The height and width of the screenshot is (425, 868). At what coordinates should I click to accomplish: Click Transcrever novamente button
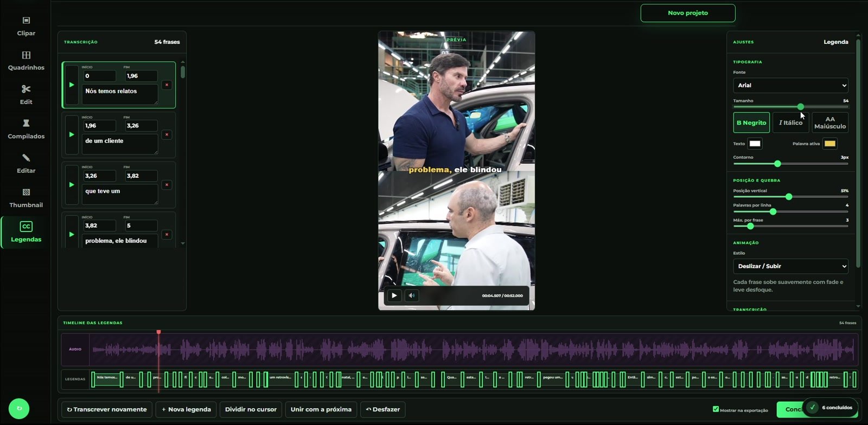pyautogui.click(x=107, y=409)
